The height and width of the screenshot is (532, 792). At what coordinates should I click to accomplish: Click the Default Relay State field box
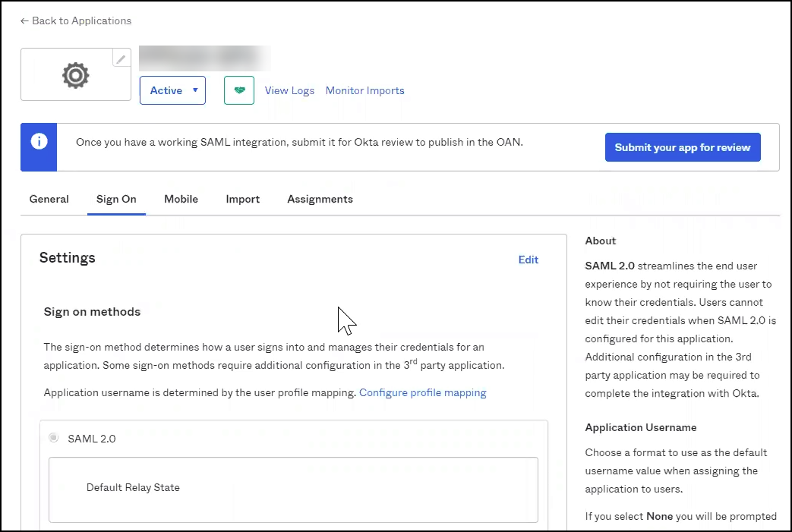(x=293, y=490)
